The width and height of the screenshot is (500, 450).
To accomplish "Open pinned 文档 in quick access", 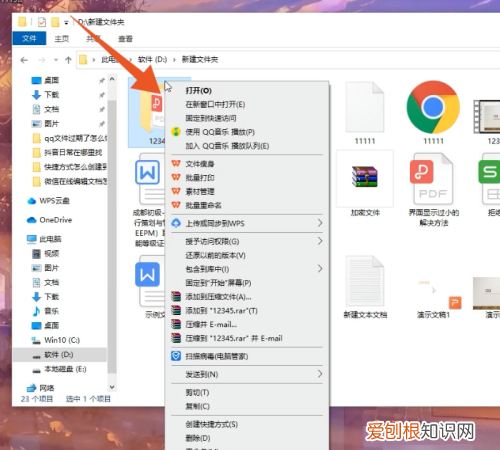I will pos(52,109).
